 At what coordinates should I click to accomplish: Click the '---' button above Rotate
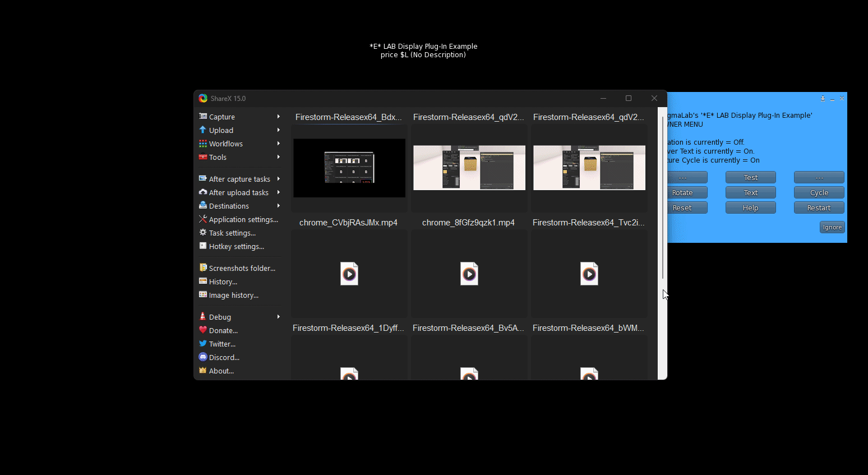tap(687, 177)
